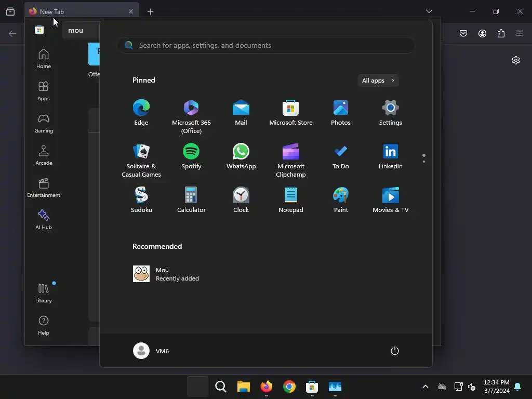Open Firefox extensions menu
This screenshot has width=532, height=399.
coord(501,33)
